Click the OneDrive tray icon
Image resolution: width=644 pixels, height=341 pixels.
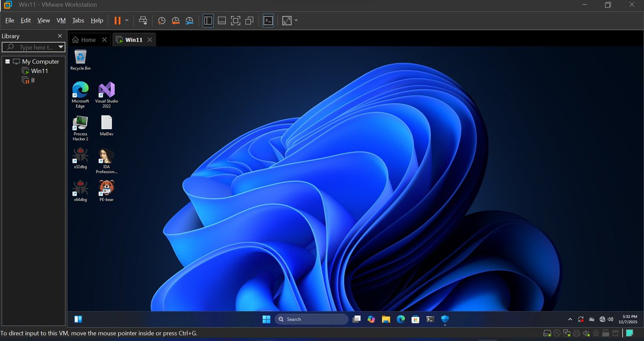coord(592,319)
